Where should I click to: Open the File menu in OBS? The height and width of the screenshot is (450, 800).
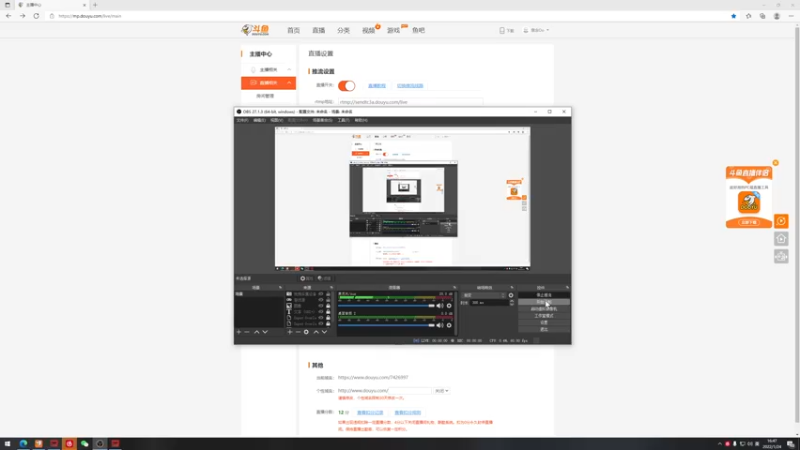242,120
